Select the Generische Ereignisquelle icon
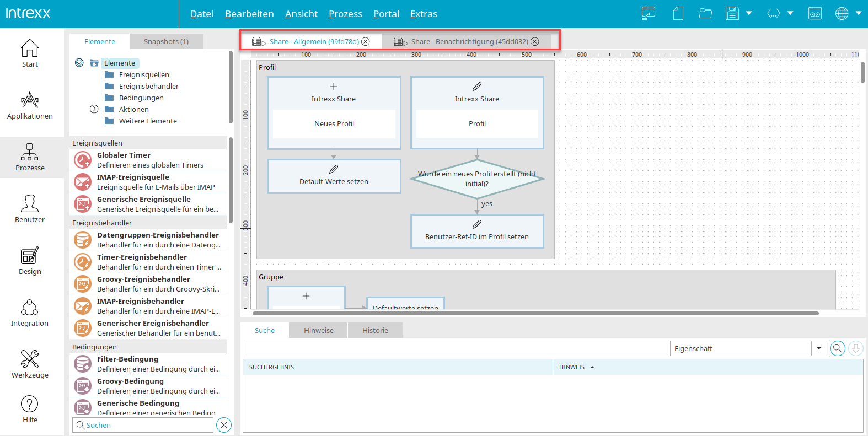 click(83, 204)
